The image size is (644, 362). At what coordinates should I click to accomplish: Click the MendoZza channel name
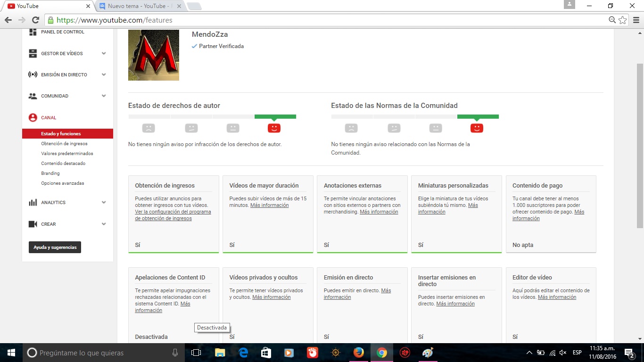tap(210, 34)
